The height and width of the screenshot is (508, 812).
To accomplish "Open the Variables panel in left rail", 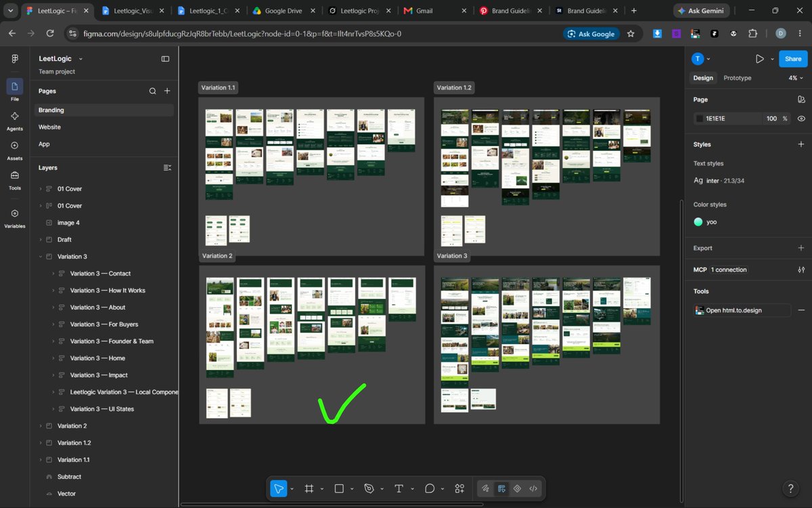I will pyautogui.click(x=15, y=217).
